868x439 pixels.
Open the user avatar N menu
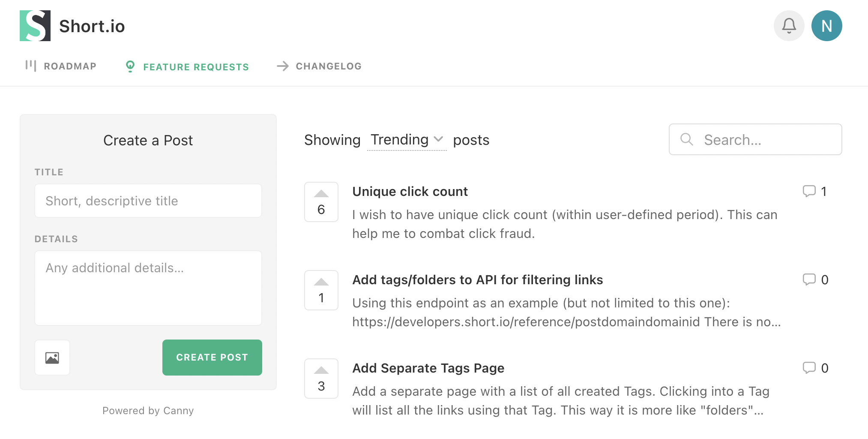(826, 26)
